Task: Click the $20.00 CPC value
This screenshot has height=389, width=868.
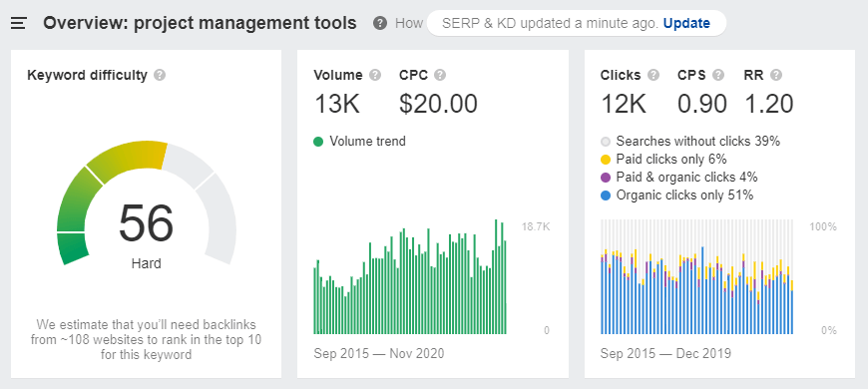Action: point(438,104)
